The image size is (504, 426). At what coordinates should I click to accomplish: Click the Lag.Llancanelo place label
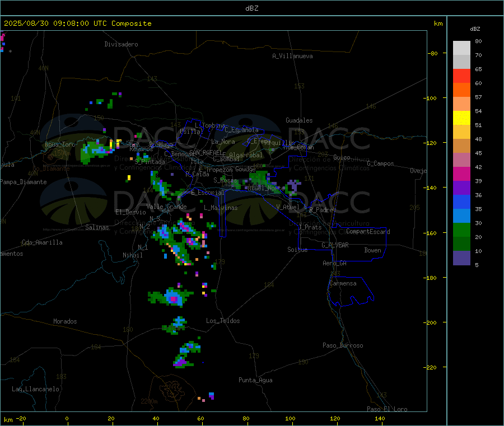(36, 389)
